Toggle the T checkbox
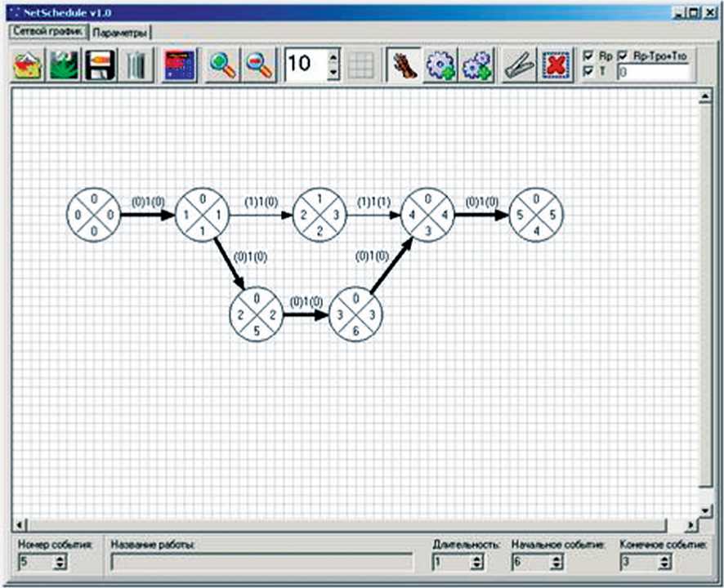Image resolution: width=724 pixels, height=588 pixels. 588,71
